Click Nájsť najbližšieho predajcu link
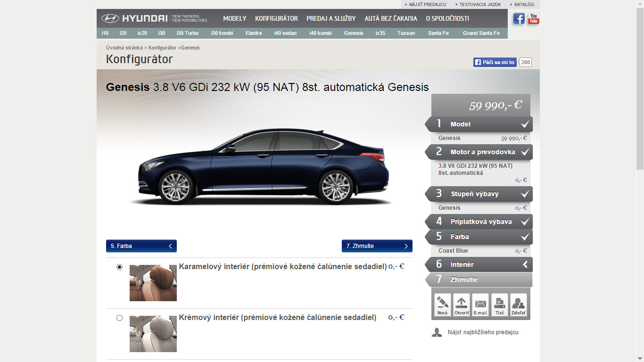This screenshot has height=362, width=644. (x=483, y=332)
